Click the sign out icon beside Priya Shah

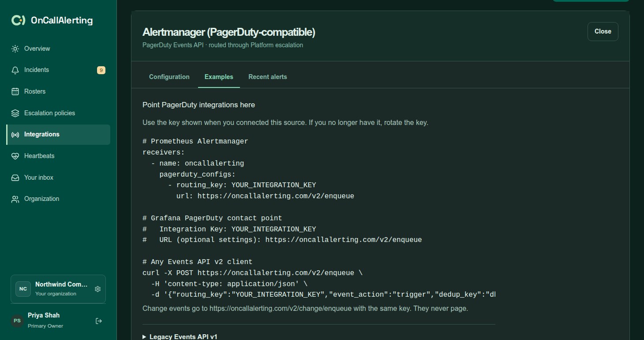[99, 321]
